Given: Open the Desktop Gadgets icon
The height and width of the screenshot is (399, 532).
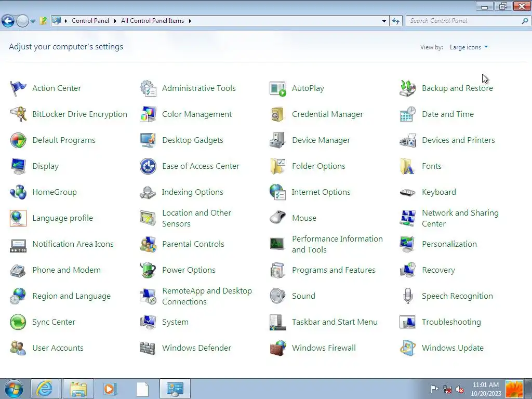Looking at the screenshot, I should point(148,140).
